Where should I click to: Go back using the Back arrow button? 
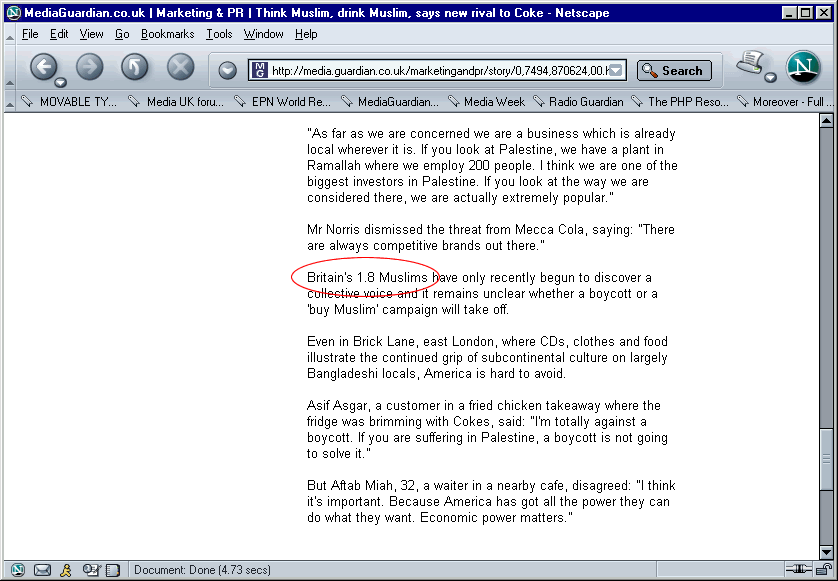point(44,68)
